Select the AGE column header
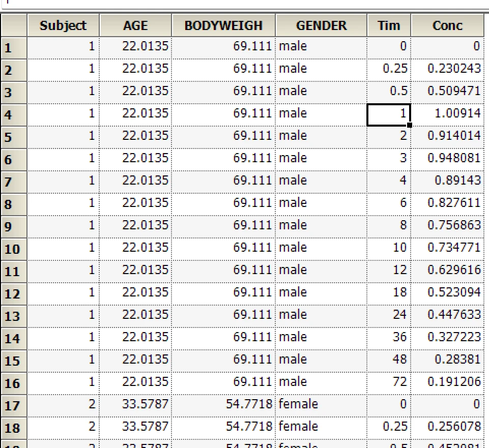 coord(135,25)
